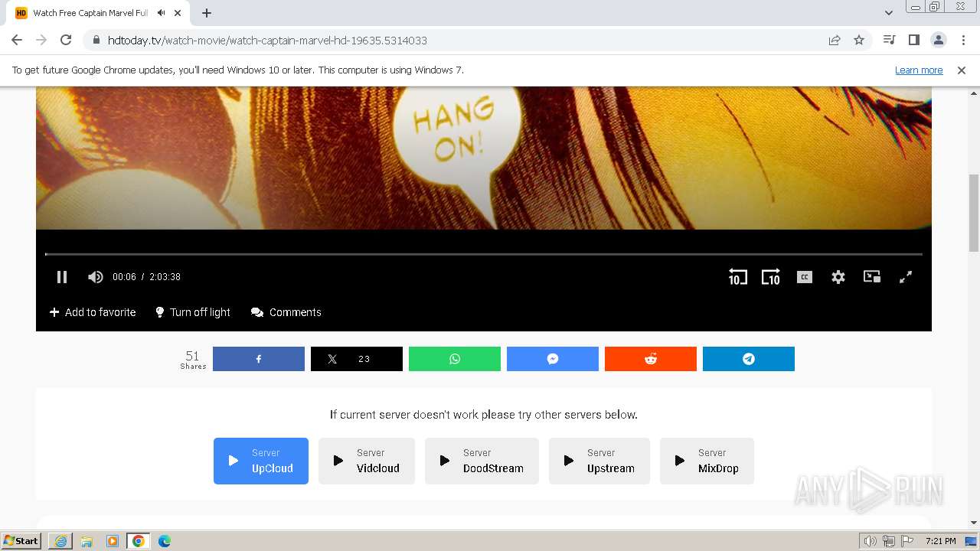Open media player from taskbar
Viewport: 980px width, 551px height.
[113, 541]
